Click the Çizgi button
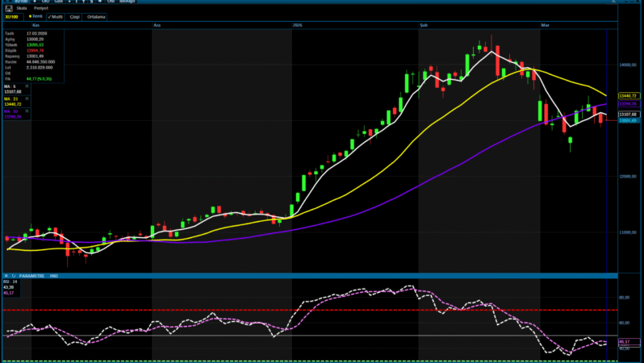Viewport: 644px width, 363px height. coord(75,16)
